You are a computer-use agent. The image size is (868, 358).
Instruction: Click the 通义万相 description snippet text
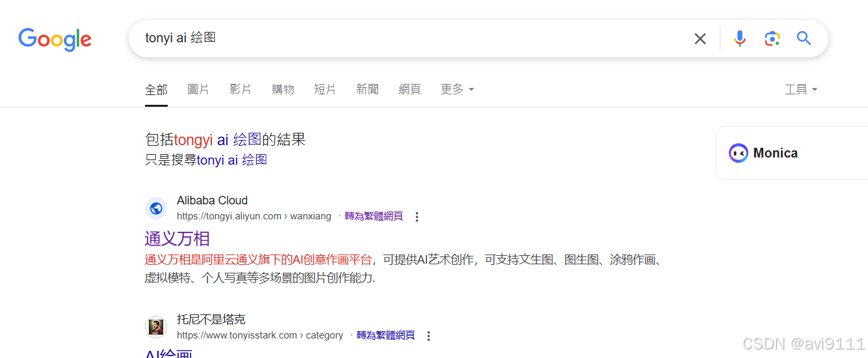[x=403, y=269]
